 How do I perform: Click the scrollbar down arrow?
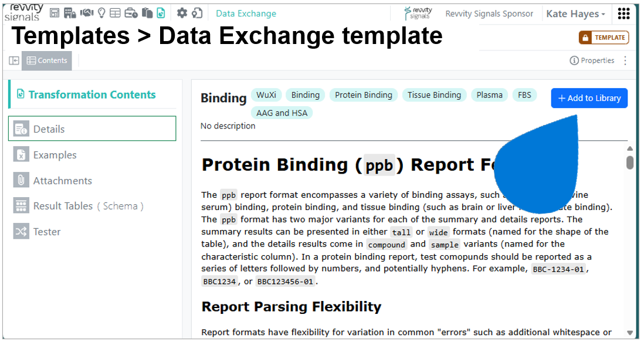click(x=629, y=333)
